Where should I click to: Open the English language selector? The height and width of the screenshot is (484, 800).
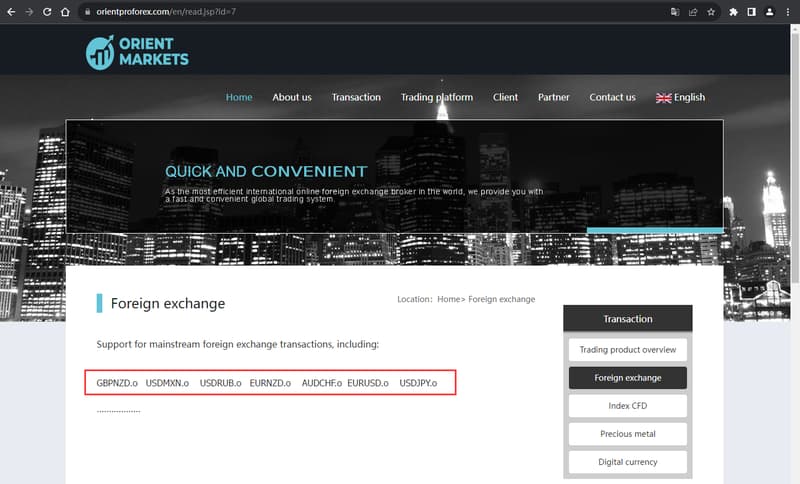click(680, 97)
